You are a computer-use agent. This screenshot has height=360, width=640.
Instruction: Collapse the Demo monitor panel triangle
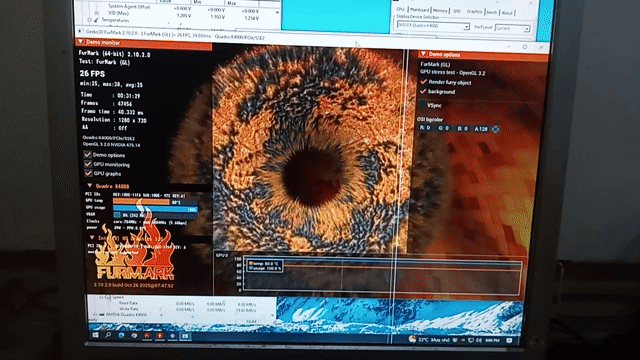tap(80, 42)
